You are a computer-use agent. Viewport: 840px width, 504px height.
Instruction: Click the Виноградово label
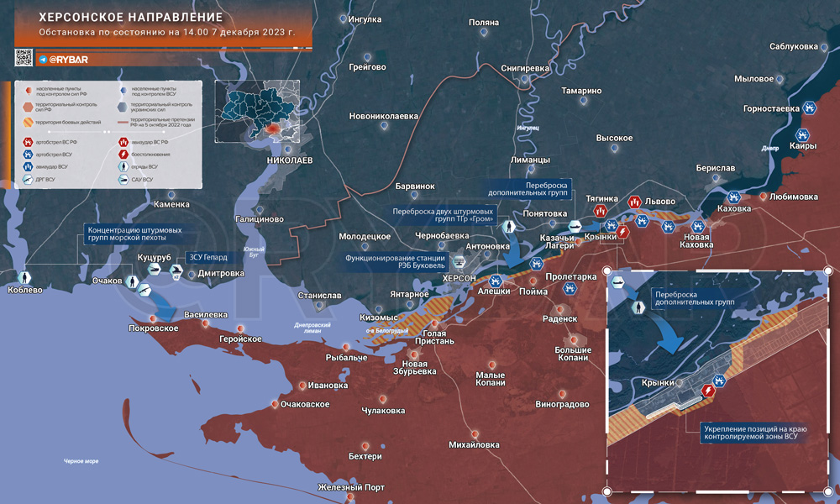(563, 404)
